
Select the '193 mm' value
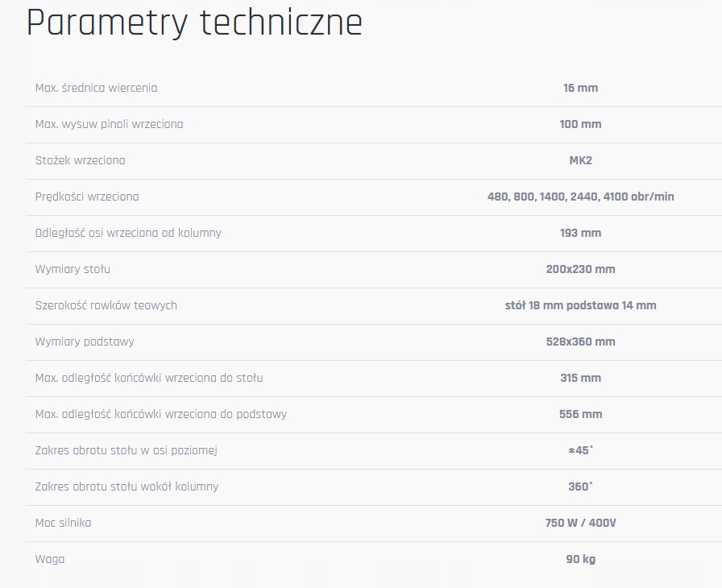tap(580, 233)
